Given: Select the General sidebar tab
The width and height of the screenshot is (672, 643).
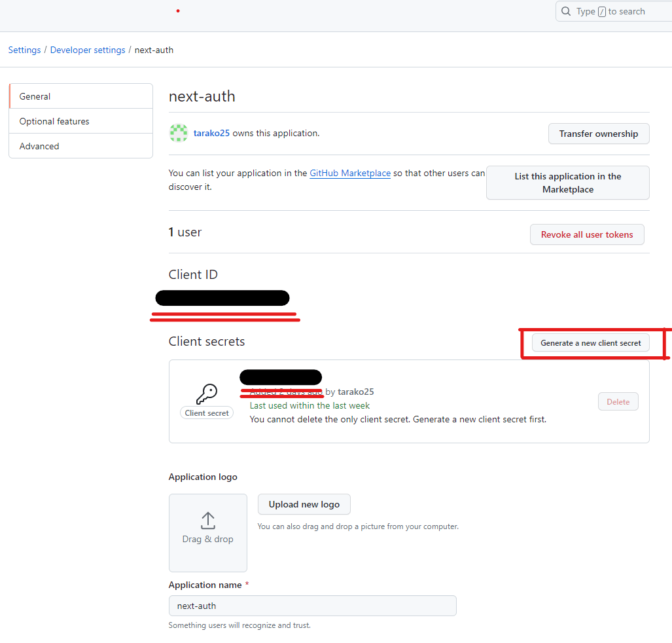Looking at the screenshot, I should pyautogui.click(x=81, y=96).
